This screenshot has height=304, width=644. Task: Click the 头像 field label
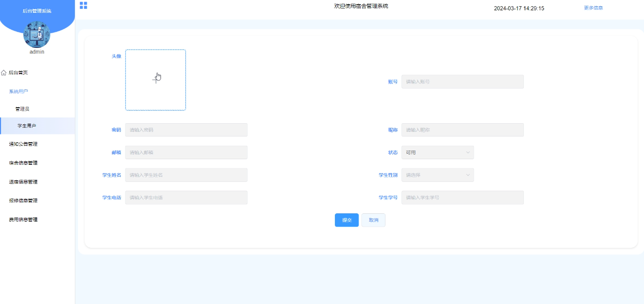click(x=117, y=56)
